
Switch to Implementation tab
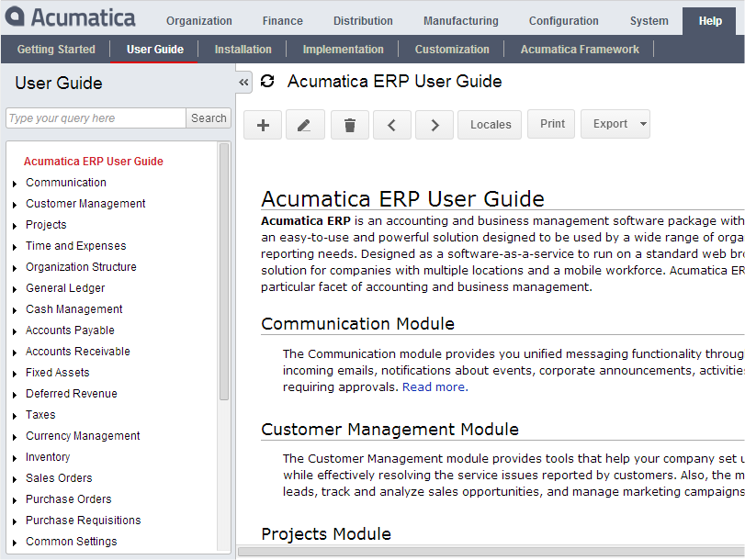(343, 49)
